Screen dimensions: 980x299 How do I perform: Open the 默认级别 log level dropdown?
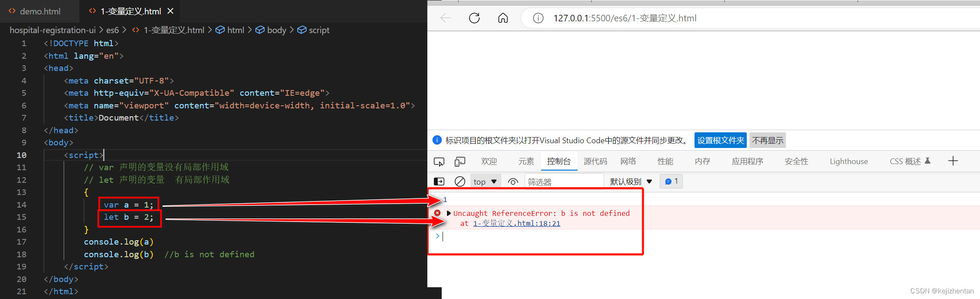click(x=631, y=181)
